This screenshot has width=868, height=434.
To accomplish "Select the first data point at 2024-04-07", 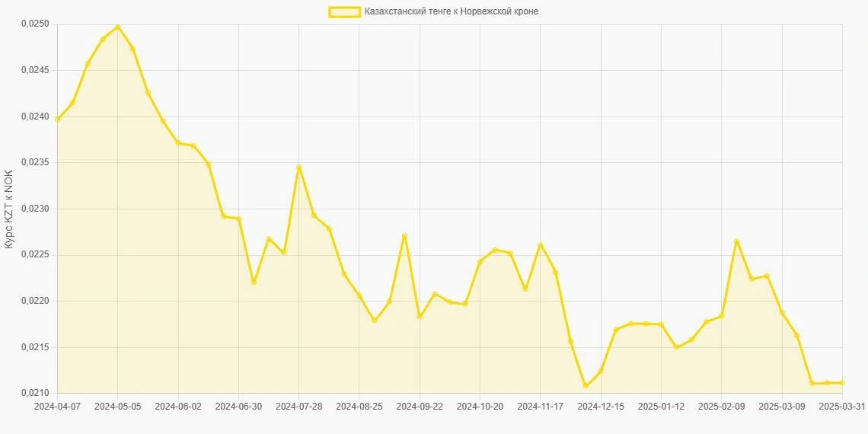I will tap(57, 119).
